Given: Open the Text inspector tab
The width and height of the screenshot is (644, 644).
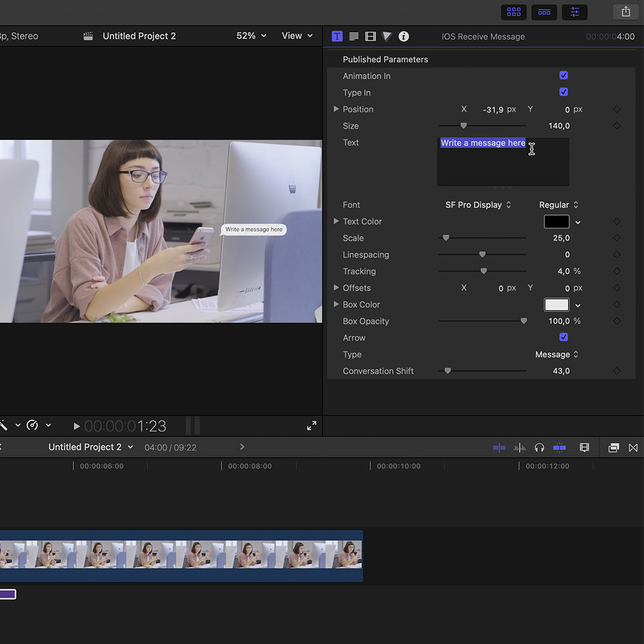Looking at the screenshot, I should coord(354,37).
